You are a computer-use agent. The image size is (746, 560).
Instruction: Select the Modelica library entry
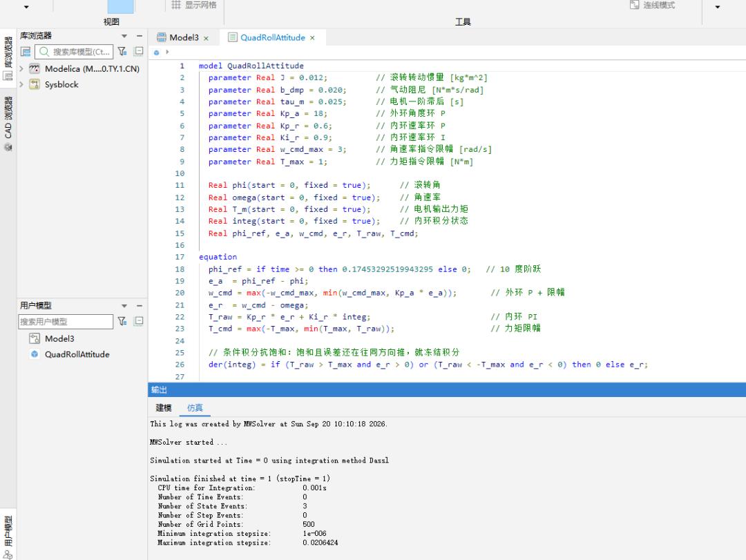(93, 69)
